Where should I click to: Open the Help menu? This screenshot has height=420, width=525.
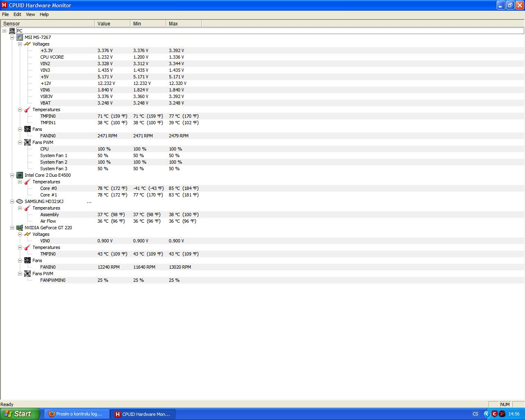pos(44,14)
